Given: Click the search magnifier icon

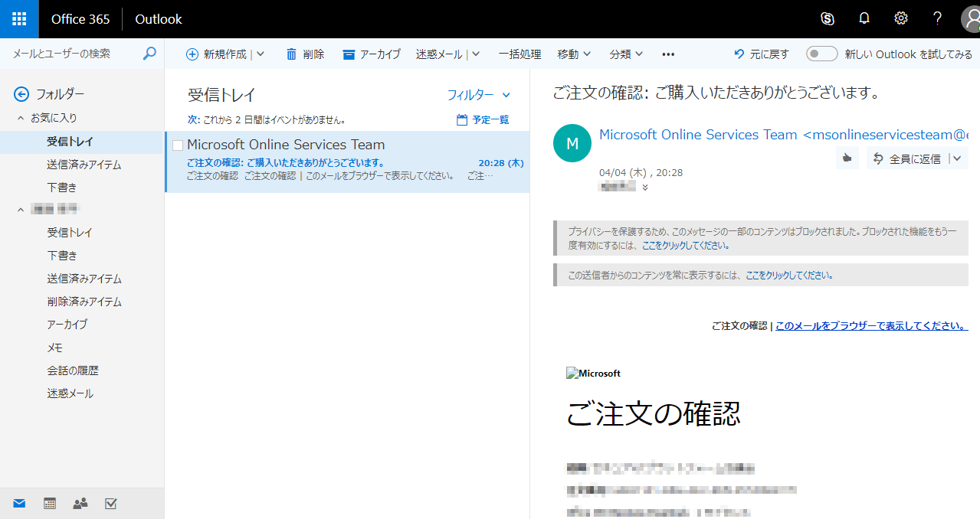Looking at the screenshot, I should pos(149,54).
